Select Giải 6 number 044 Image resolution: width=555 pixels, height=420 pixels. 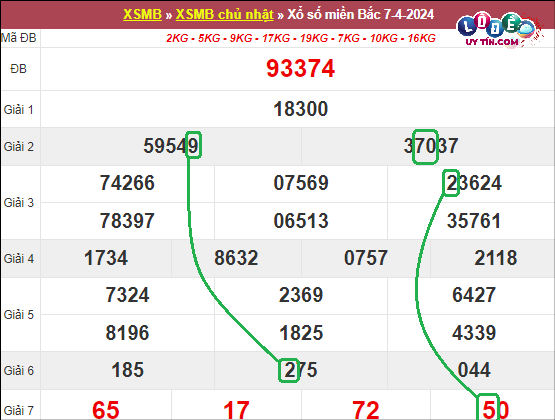(x=474, y=370)
